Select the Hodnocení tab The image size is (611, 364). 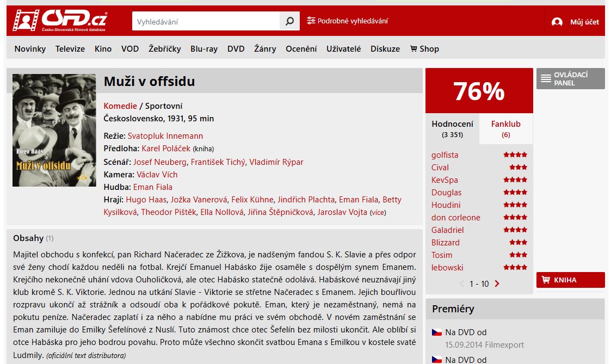pyautogui.click(x=453, y=129)
